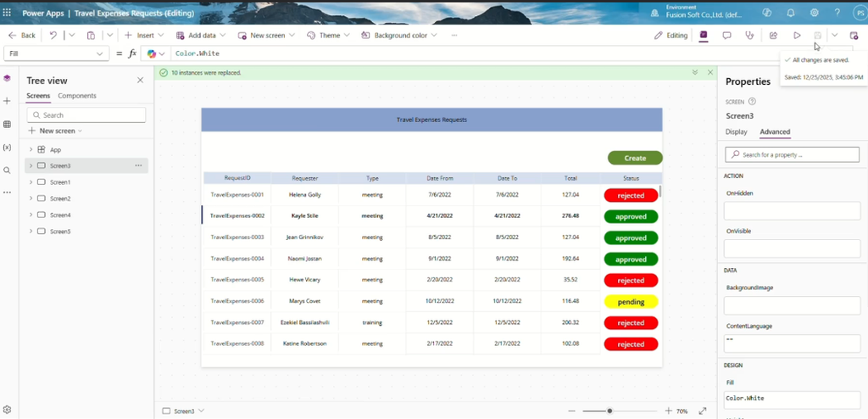
Task: Open the Search icon in left sidebar
Action: (7, 170)
